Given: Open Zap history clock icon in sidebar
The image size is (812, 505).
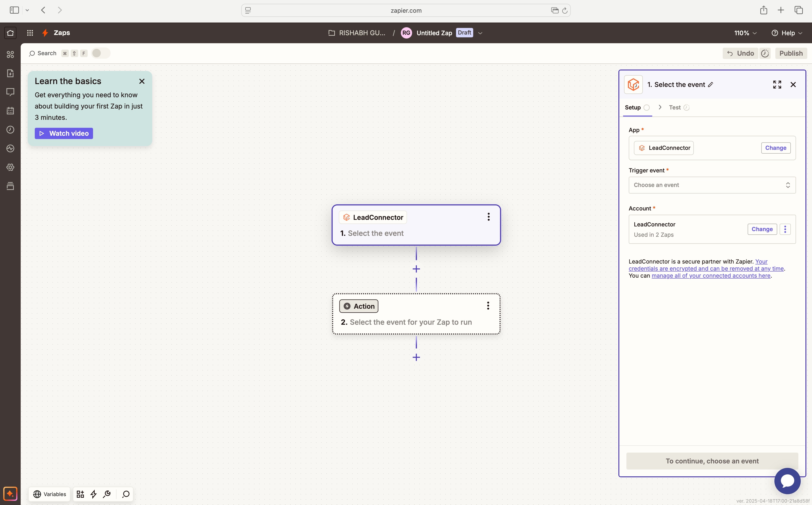Looking at the screenshot, I should point(10,130).
